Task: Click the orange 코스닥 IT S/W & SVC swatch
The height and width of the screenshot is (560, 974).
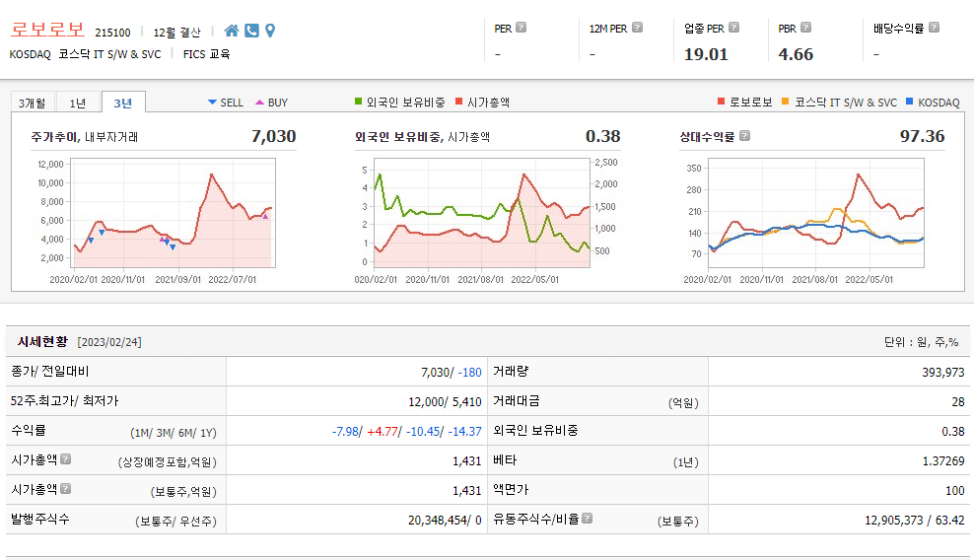Action: [x=785, y=102]
